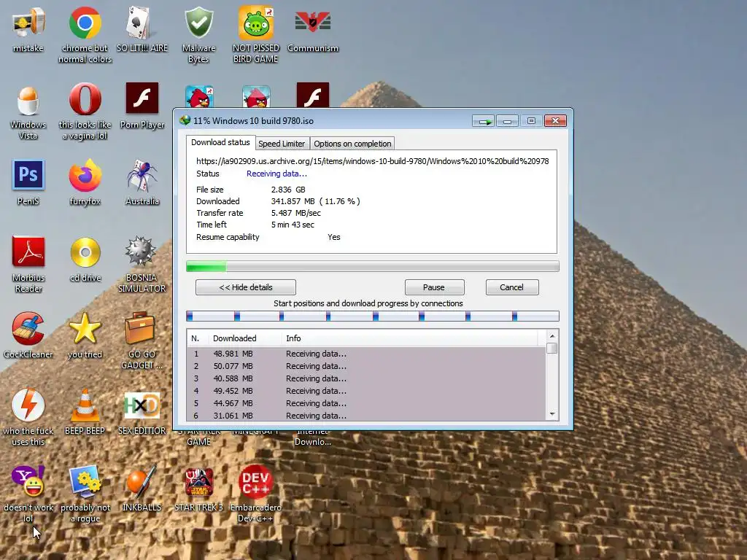Launch the INKBALLS desktop icon
The height and width of the screenshot is (560, 747).
tap(142, 481)
